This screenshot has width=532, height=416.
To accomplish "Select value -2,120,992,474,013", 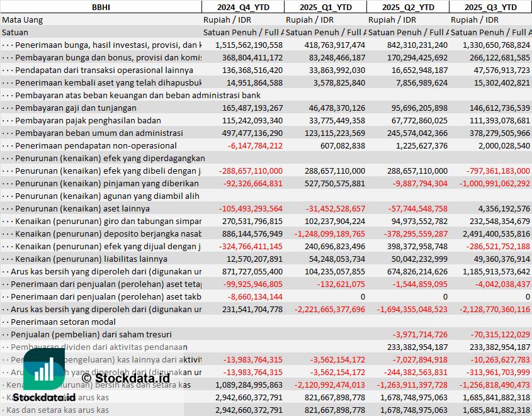I will [329, 385].
